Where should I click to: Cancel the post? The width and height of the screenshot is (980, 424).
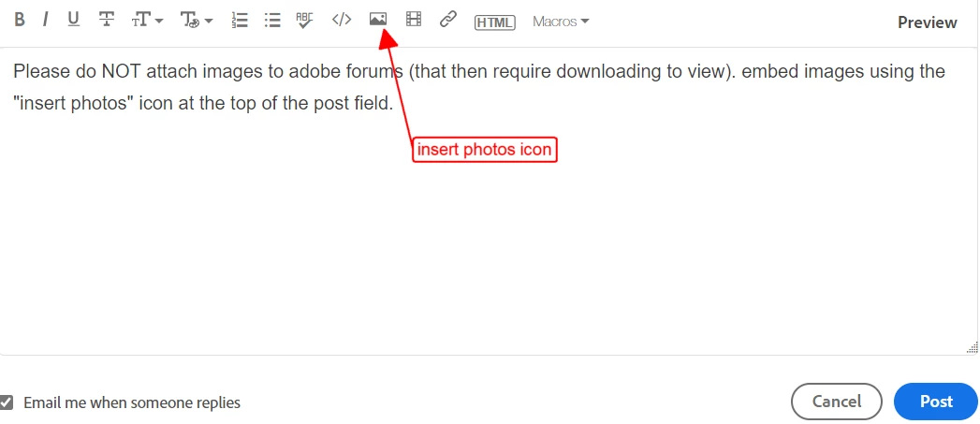tap(836, 402)
